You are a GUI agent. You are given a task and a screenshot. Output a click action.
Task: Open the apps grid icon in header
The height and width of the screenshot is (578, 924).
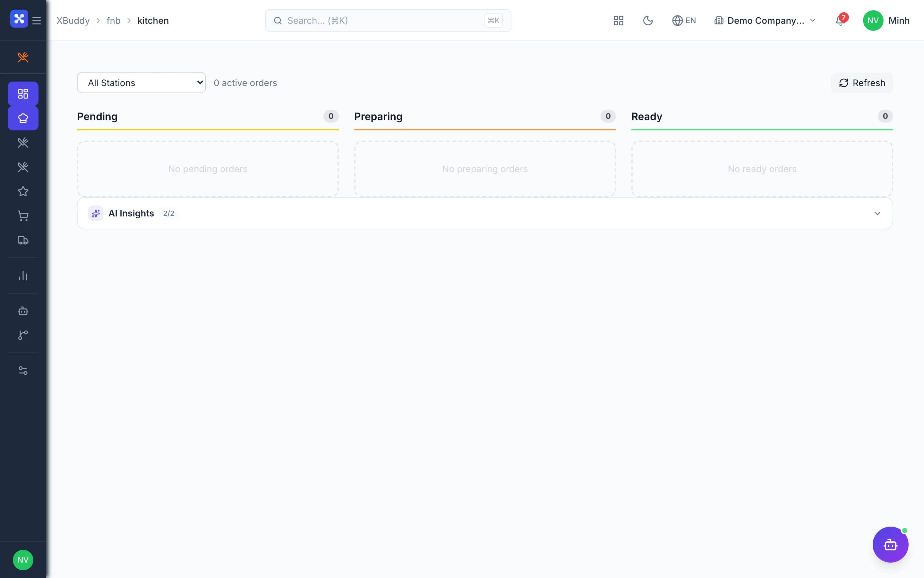click(x=618, y=20)
